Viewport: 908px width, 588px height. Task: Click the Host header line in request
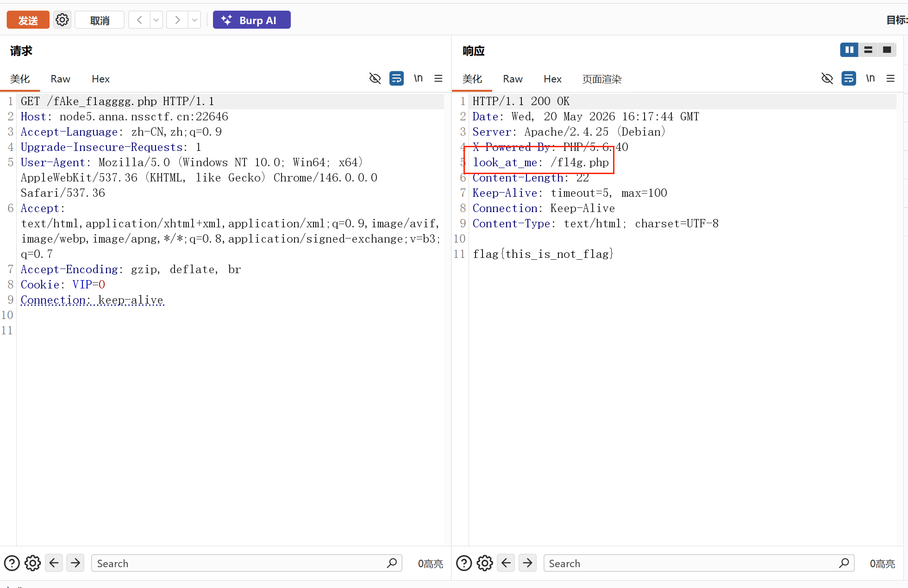point(125,117)
